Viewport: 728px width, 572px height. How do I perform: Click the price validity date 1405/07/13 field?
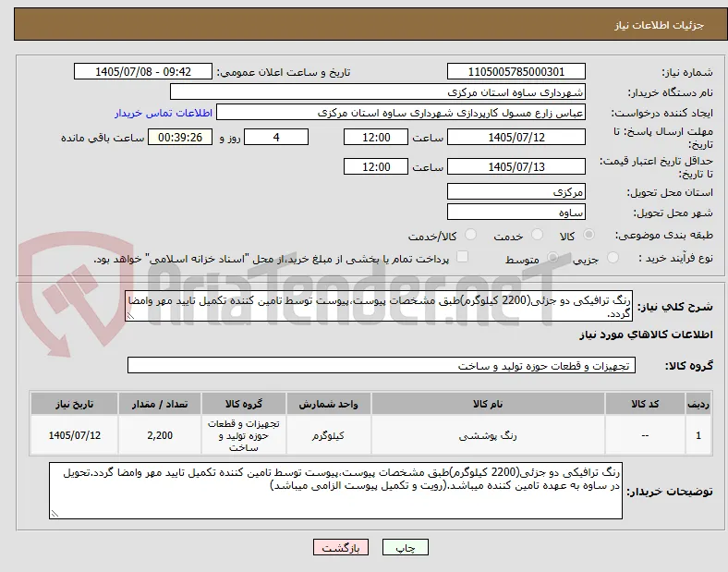coord(516,166)
